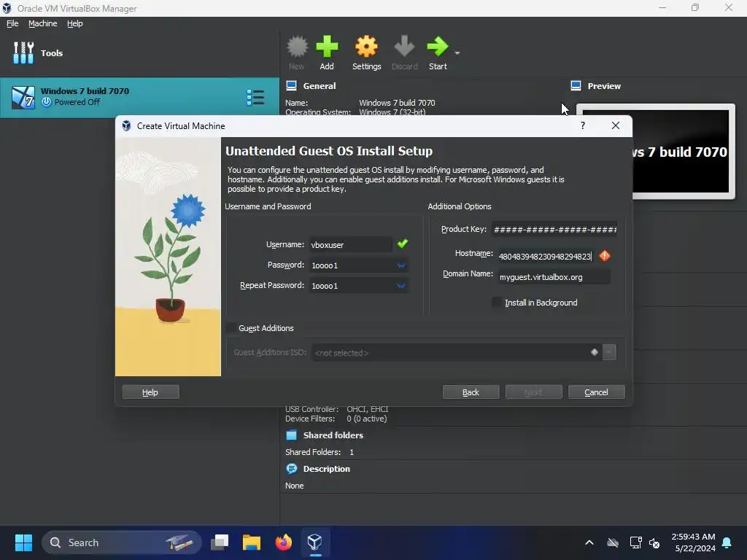
Task: Expand the Start button dropdown arrow
Action: click(x=457, y=52)
